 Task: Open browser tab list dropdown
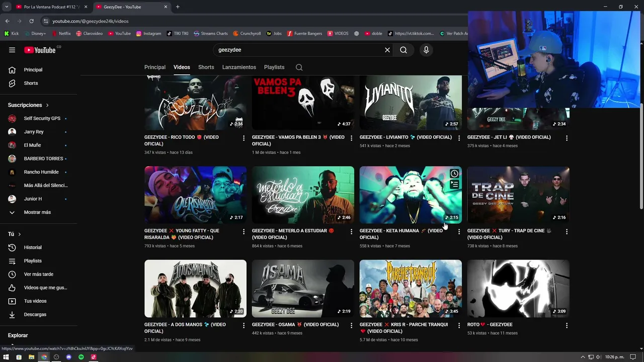[x=7, y=7]
